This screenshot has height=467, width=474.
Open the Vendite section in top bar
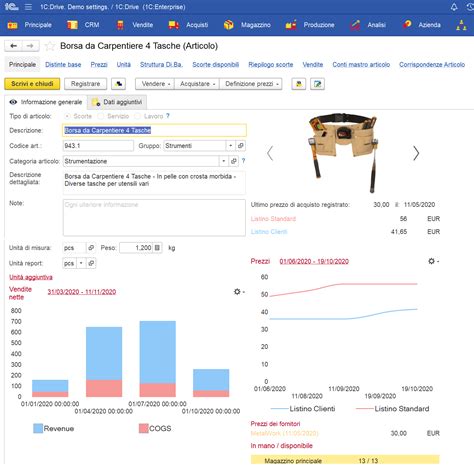coord(135,25)
